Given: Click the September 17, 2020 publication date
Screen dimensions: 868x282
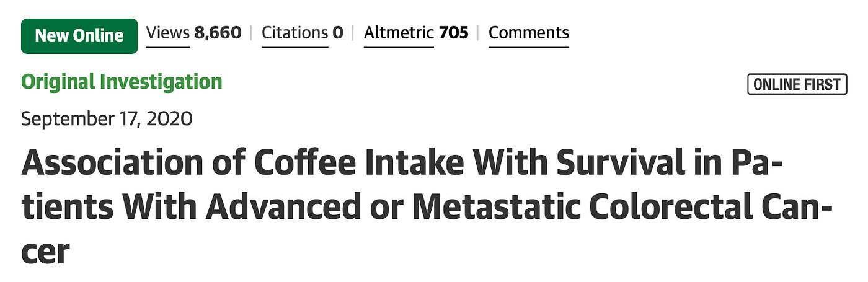Looking at the screenshot, I should 107,118.
